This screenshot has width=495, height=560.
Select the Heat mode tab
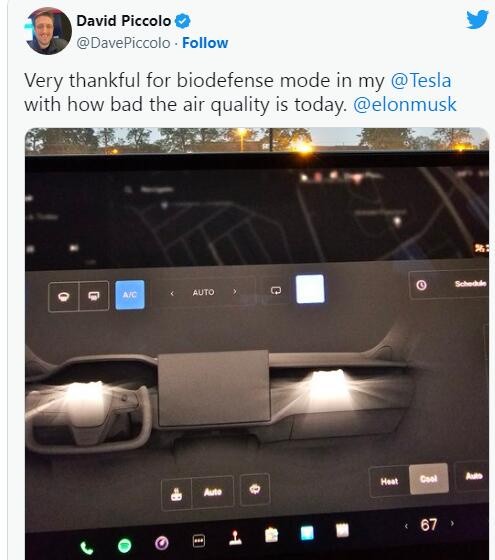(389, 481)
